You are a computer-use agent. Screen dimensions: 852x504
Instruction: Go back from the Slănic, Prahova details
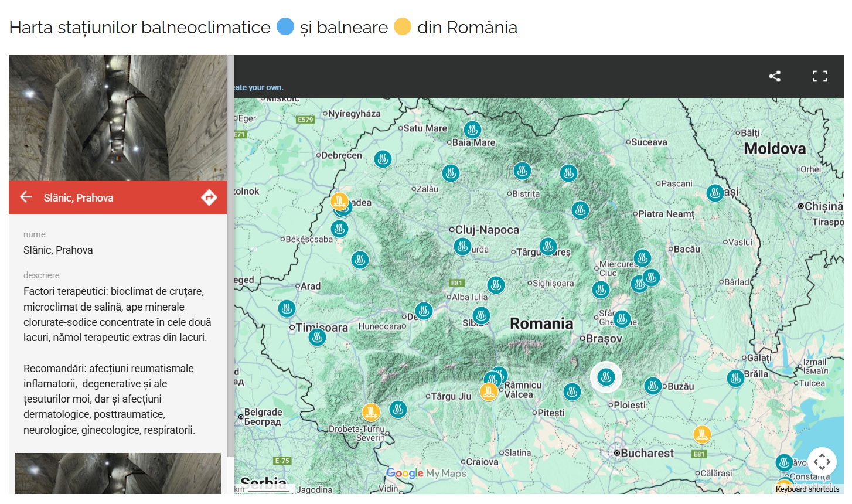pyautogui.click(x=26, y=197)
